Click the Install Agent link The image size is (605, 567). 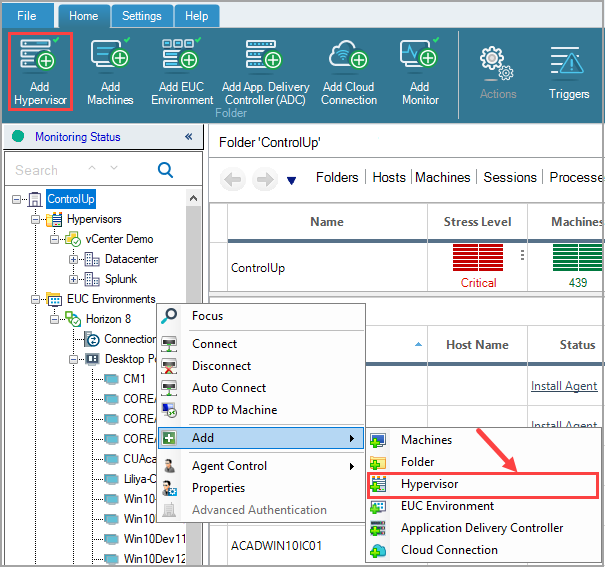click(564, 386)
